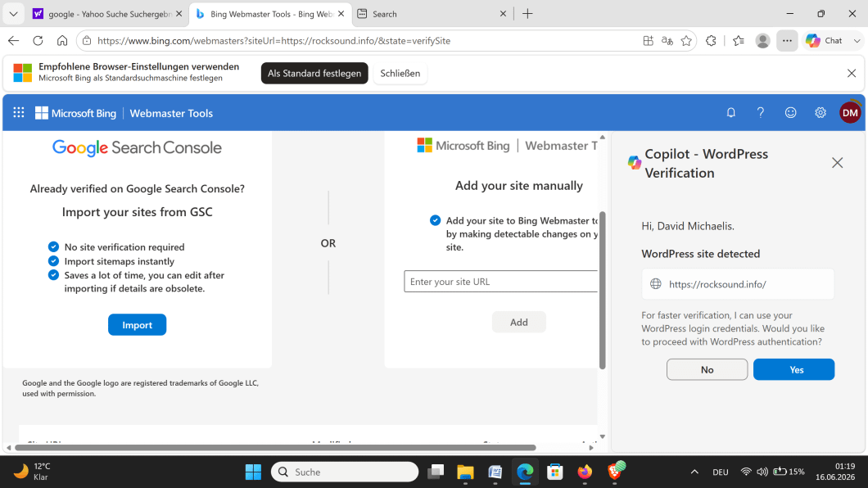
Task: Click 'Add your site to Bing' checkmark
Action: (x=435, y=220)
